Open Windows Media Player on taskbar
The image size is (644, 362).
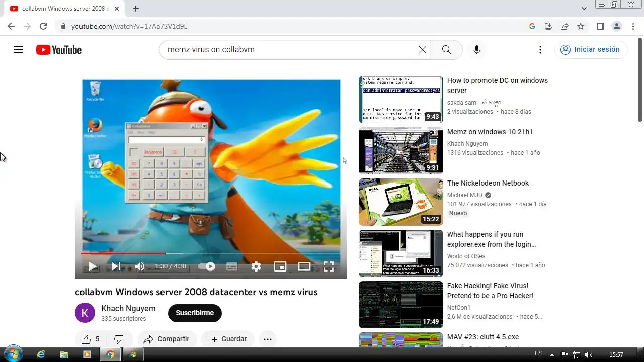click(x=87, y=354)
